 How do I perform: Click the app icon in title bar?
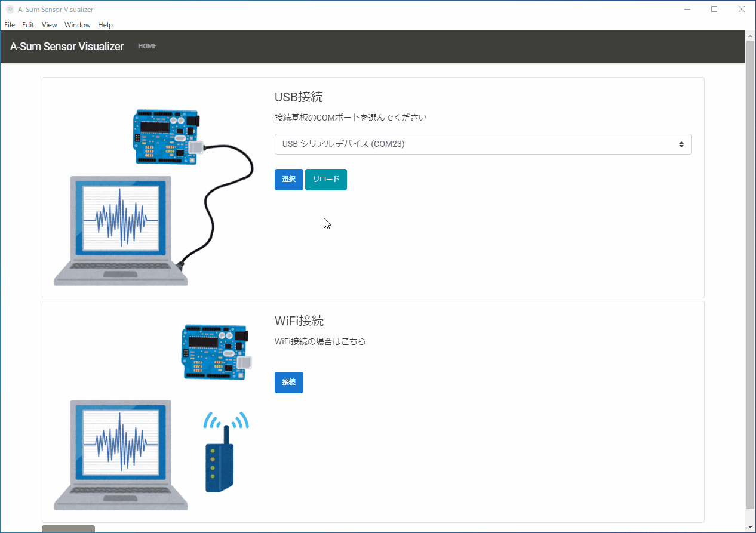click(x=10, y=9)
